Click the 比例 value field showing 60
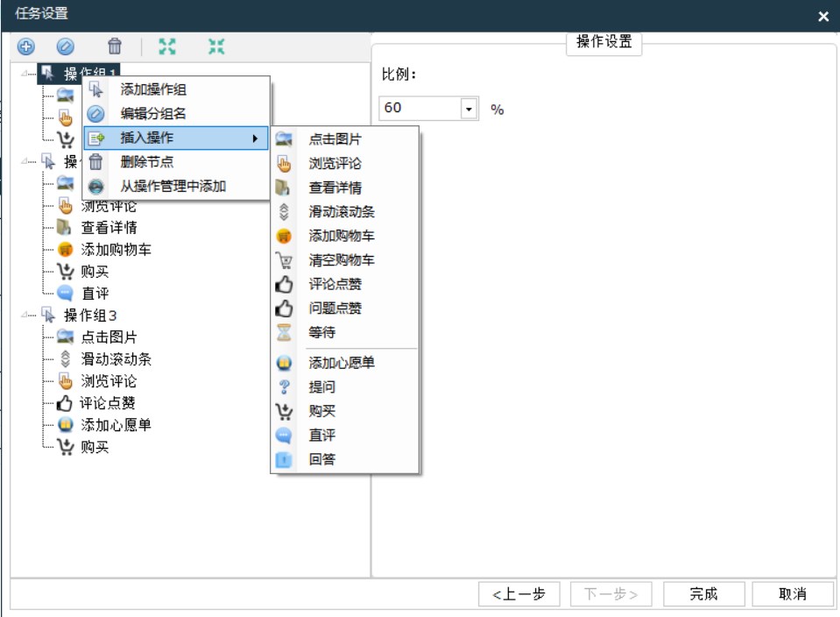 420,109
